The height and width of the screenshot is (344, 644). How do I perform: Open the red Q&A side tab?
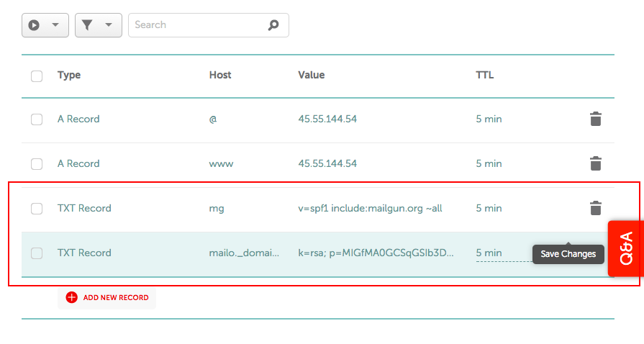tap(625, 248)
